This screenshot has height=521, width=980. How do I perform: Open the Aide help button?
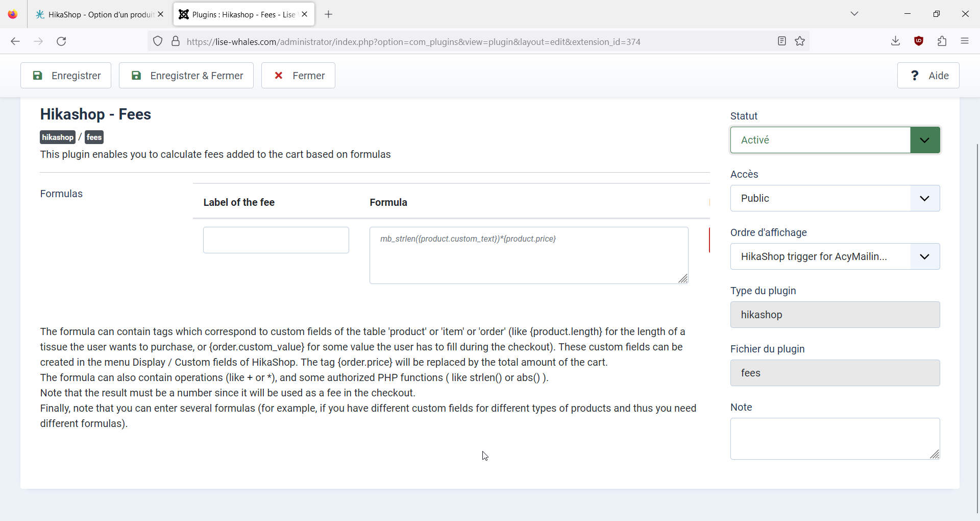[x=928, y=76]
